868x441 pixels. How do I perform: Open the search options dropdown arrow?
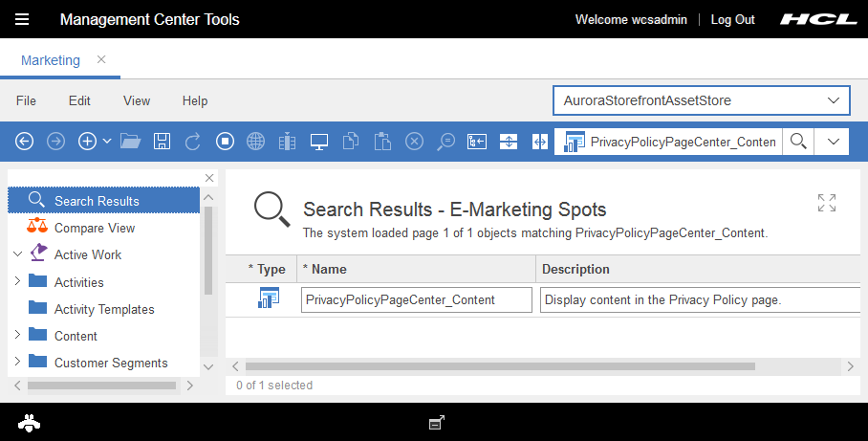coord(833,142)
